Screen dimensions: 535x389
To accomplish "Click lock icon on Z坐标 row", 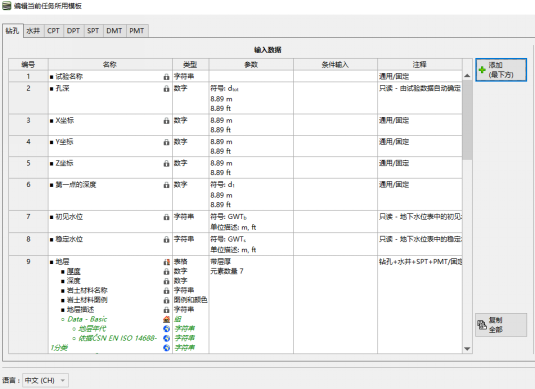I will click(166, 163).
